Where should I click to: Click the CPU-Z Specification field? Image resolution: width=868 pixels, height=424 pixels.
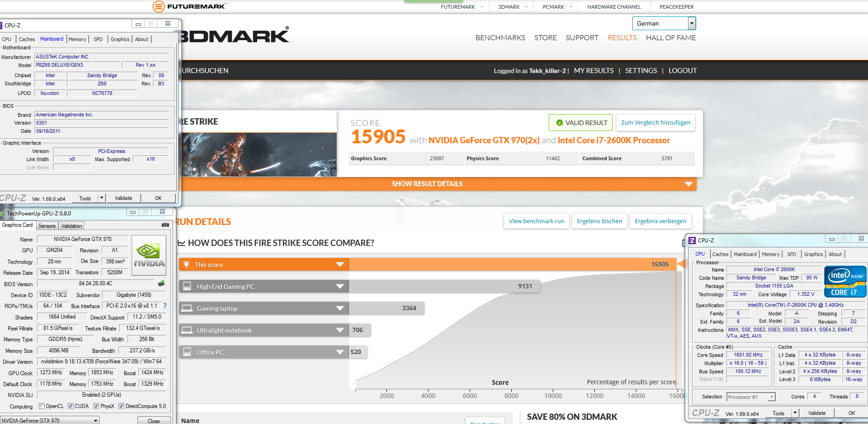click(795, 305)
